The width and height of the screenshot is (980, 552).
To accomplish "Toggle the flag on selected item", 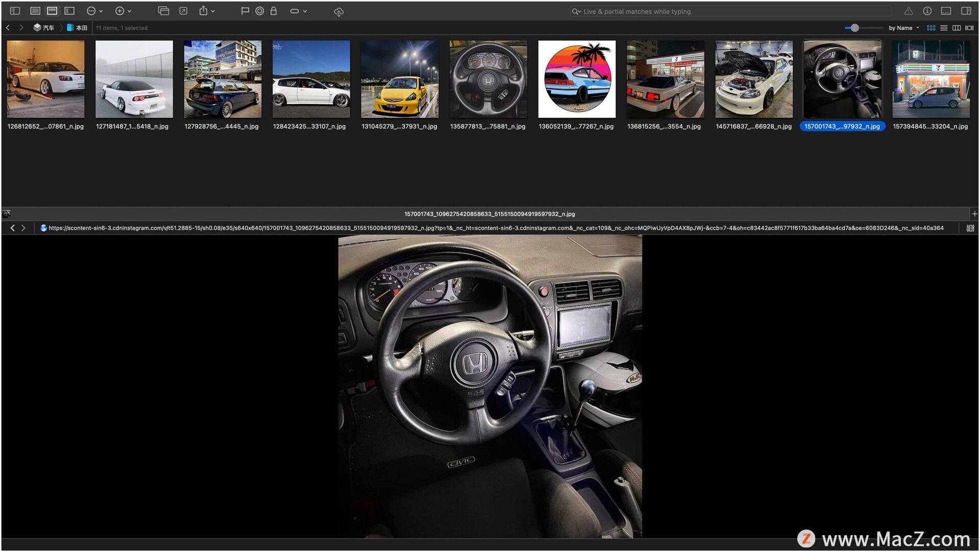I will [x=245, y=11].
